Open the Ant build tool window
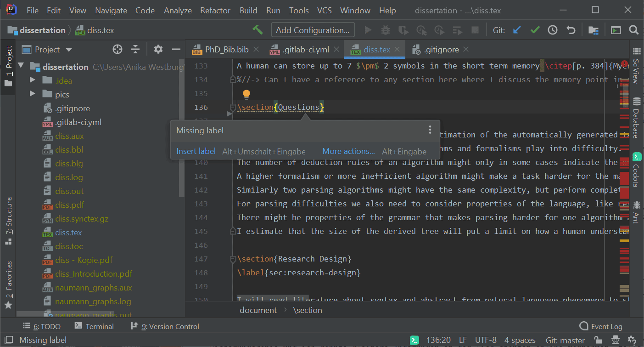Screen dimensions: 644x347 (636, 209)
